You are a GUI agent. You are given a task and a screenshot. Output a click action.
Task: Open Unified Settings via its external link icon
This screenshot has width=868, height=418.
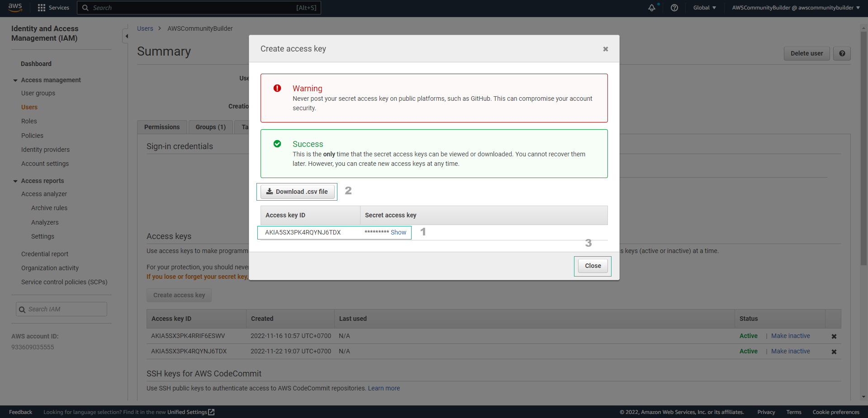click(211, 412)
